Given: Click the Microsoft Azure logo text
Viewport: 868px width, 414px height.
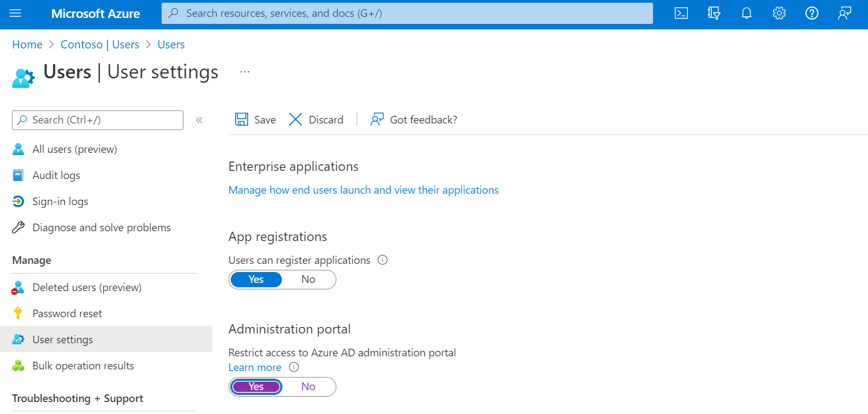Looking at the screenshot, I should tap(95, 14).
